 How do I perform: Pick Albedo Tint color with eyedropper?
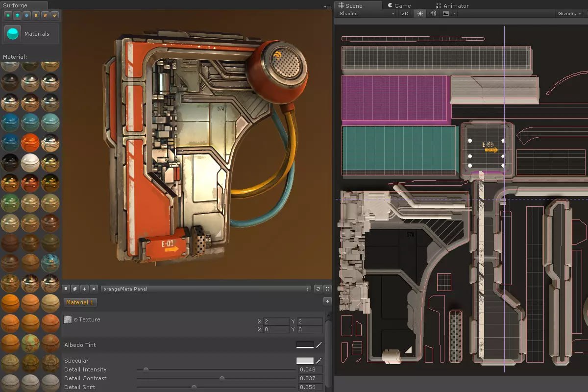318,345
